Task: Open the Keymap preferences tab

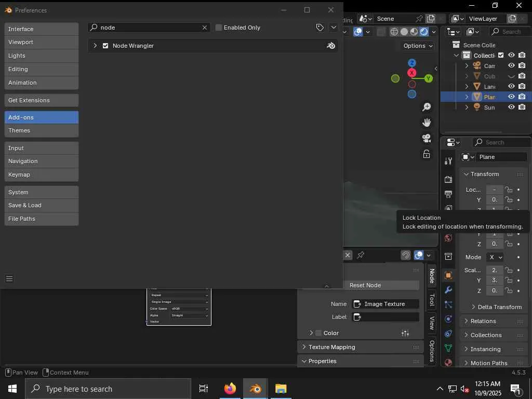Action: 42,175
